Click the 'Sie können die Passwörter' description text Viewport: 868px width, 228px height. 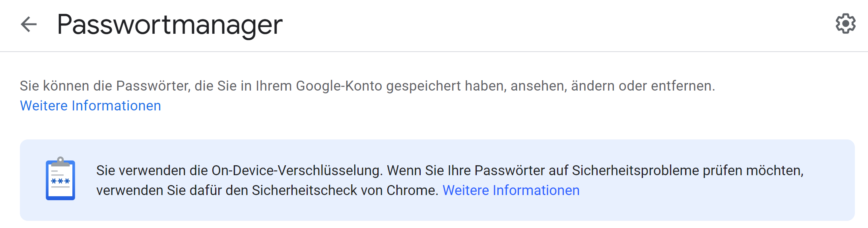(x=104, y=86)
